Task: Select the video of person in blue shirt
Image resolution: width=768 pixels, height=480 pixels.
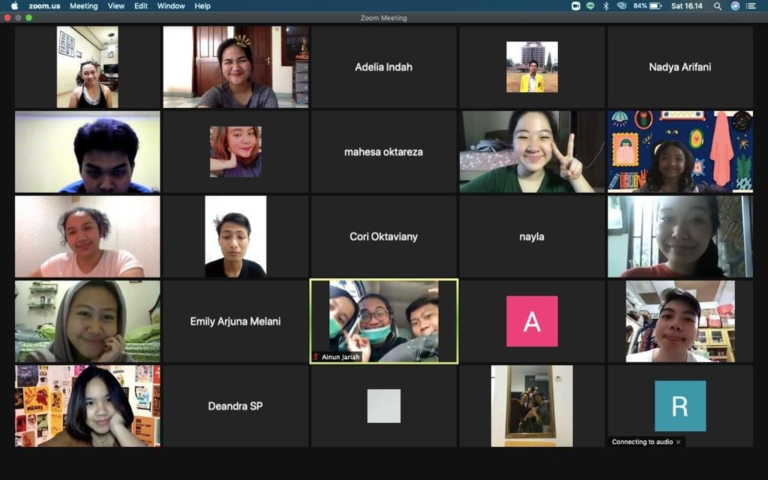Action: click(x=87, y=152)
